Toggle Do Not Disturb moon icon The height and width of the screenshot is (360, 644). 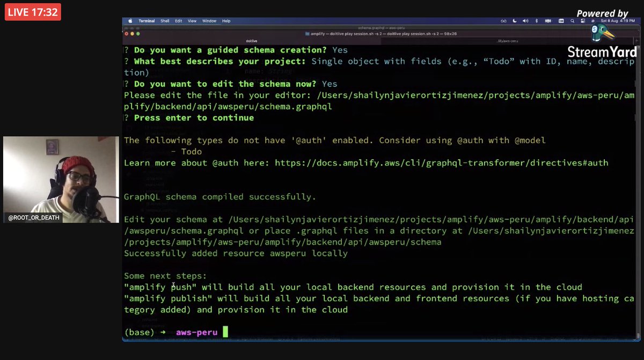515,21
